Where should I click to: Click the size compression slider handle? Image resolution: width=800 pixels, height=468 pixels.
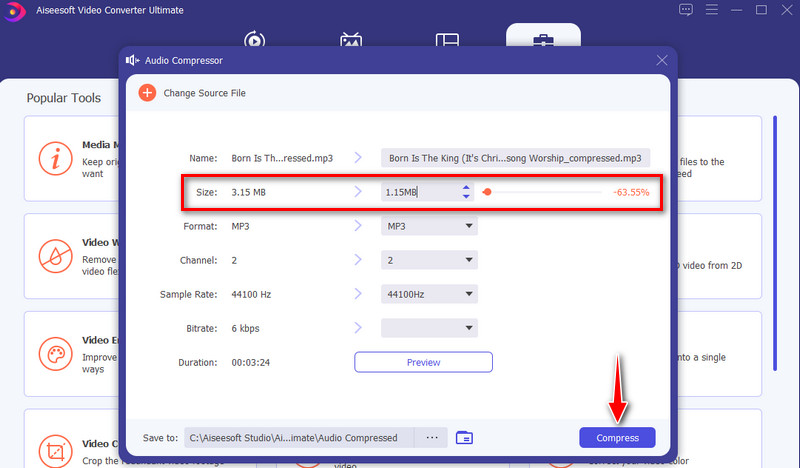487,192
